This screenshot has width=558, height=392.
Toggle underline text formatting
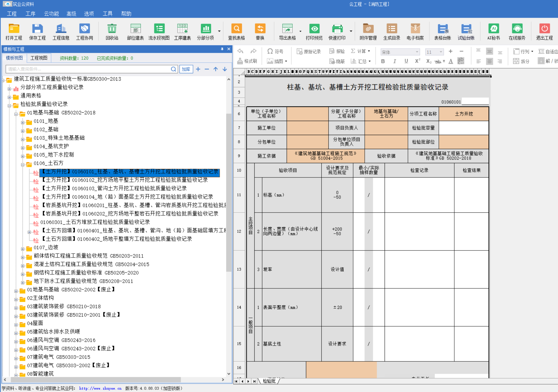pos(406,61)
